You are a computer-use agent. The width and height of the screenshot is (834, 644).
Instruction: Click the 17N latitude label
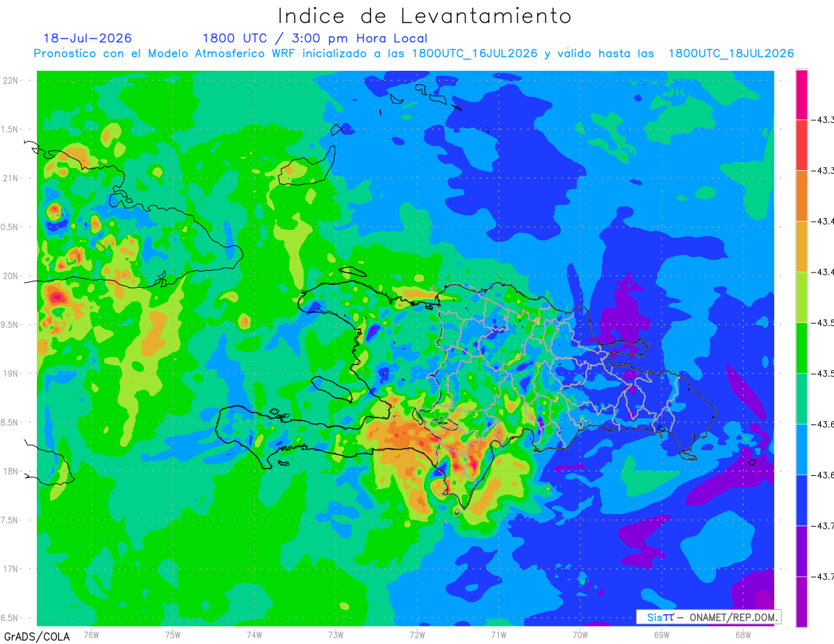[12, 570]
